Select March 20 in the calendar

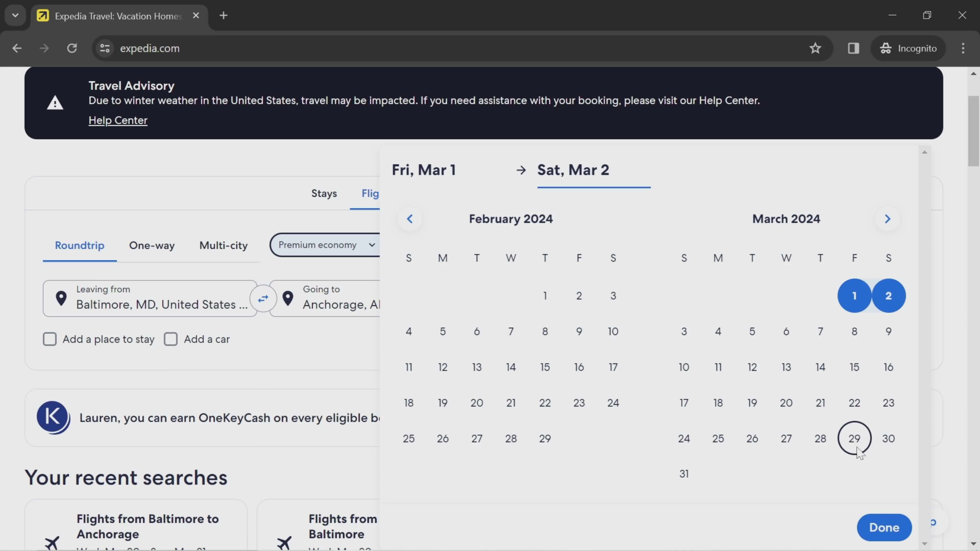[786, 403]
